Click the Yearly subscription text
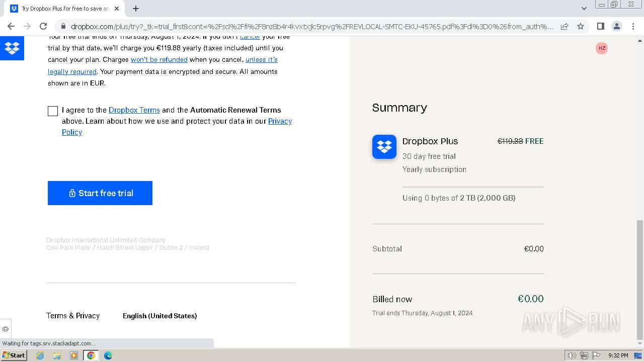Image resolution: width=644 pixels, height=362 pixels. point(434,169)
